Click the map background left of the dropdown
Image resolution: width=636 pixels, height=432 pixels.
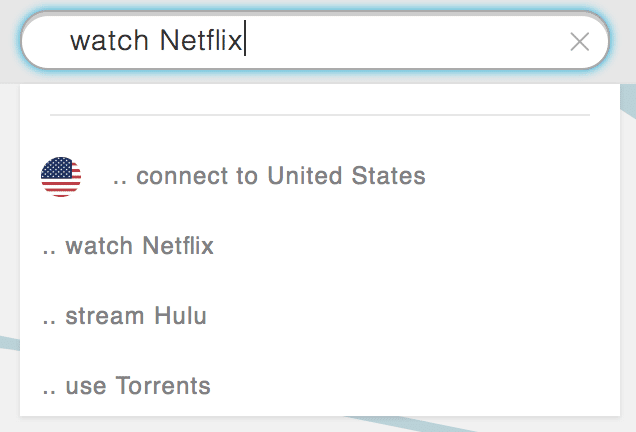pos(10,243)
